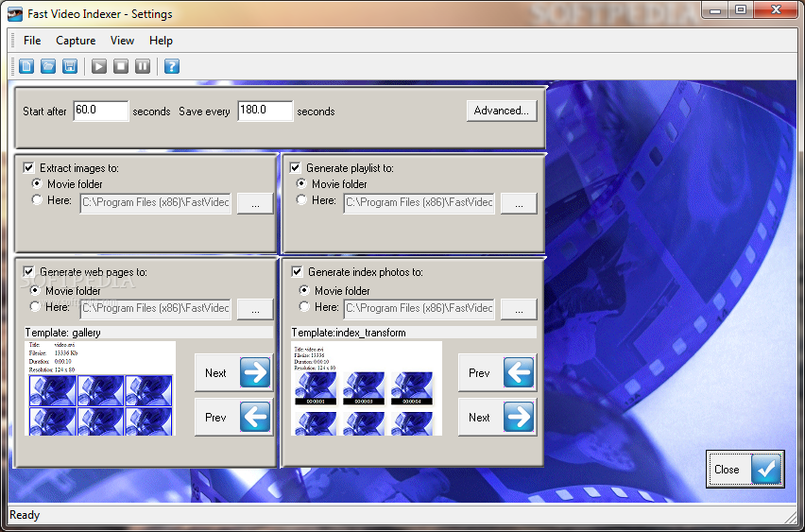
Task: Click the application icon in the title bar
Action: pyautogui.click(x=15, y=14)
